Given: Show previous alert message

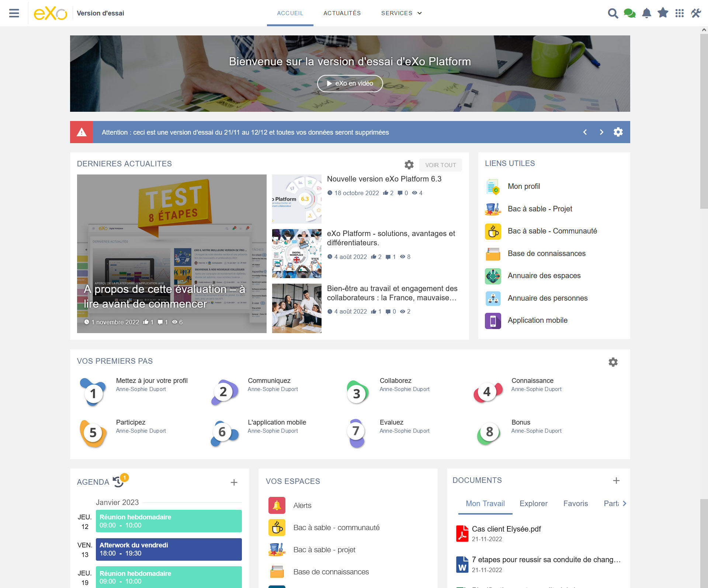Looking at the screenshot, I should (585, 132).
